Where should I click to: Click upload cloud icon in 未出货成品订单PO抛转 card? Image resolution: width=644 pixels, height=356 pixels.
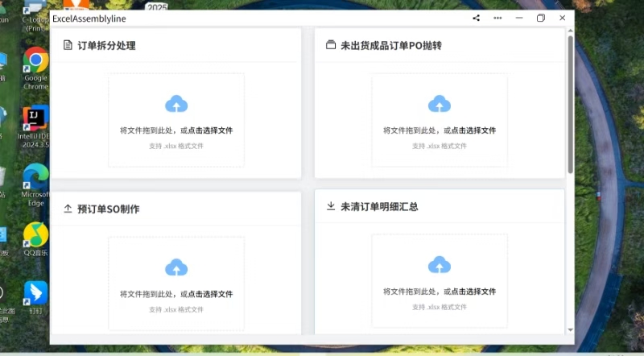click(x=439, y=104)
